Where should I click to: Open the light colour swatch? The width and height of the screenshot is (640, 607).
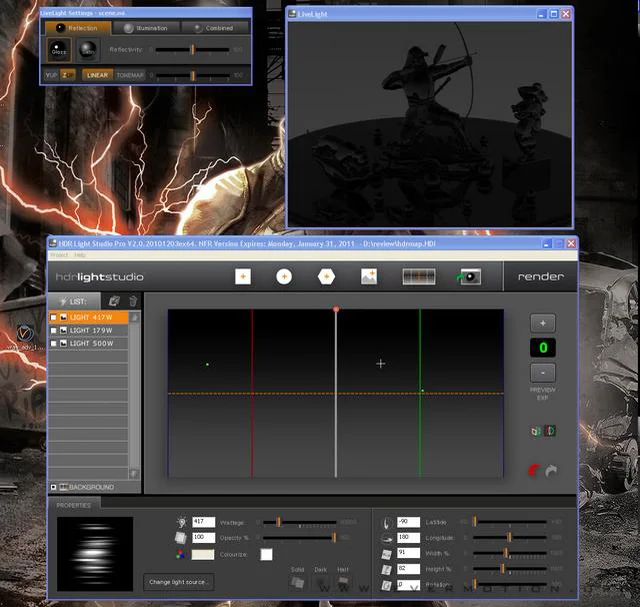point(203,554)
